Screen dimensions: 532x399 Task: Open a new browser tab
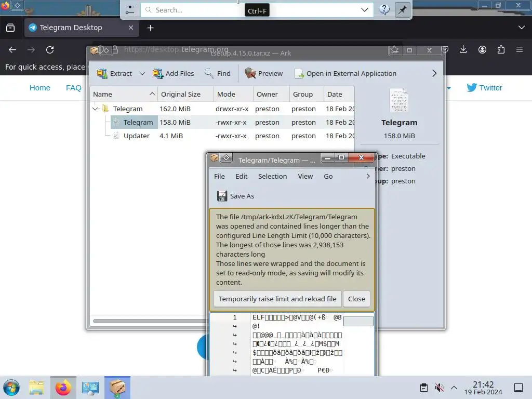point(150,28)
